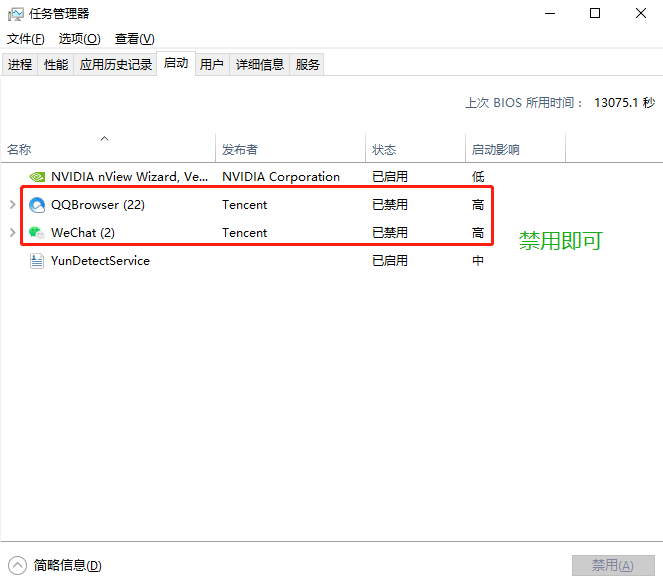The height and width of the screenshot is (588, 663).
Task: Click the 13075.1 秒 BIOS time value
Action: (625, 103)
